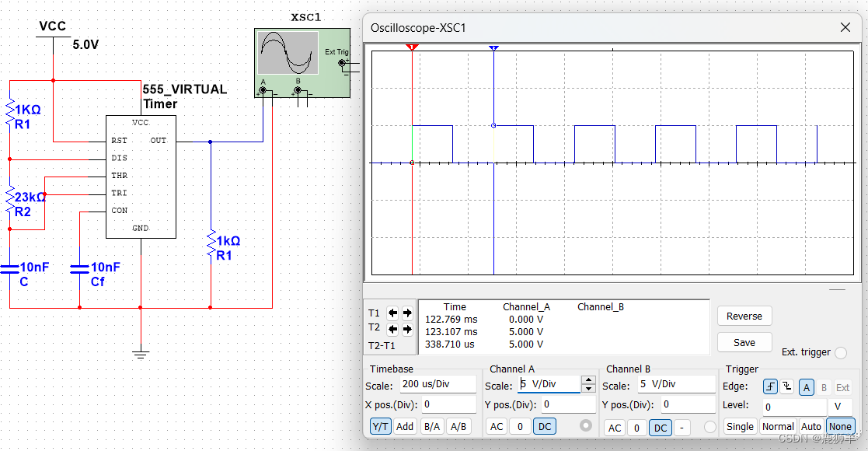The height and width of the screenshot is (451, 868).
Task: Click the Channel A probe color circle
Action: coord(586,425)
